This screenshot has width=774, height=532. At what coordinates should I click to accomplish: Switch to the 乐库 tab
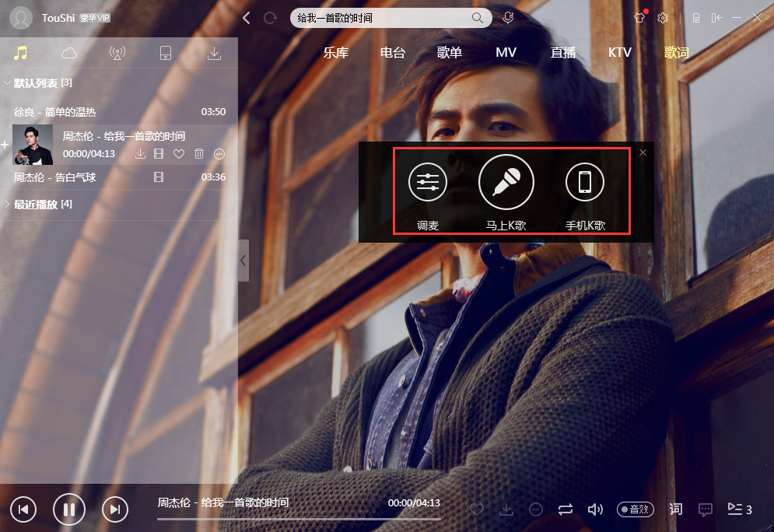336,53
